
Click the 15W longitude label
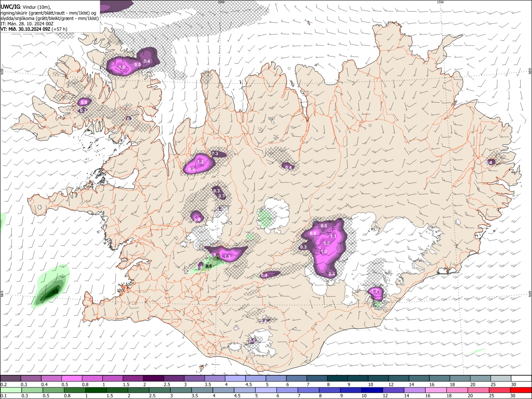click(x=440, y=2)
